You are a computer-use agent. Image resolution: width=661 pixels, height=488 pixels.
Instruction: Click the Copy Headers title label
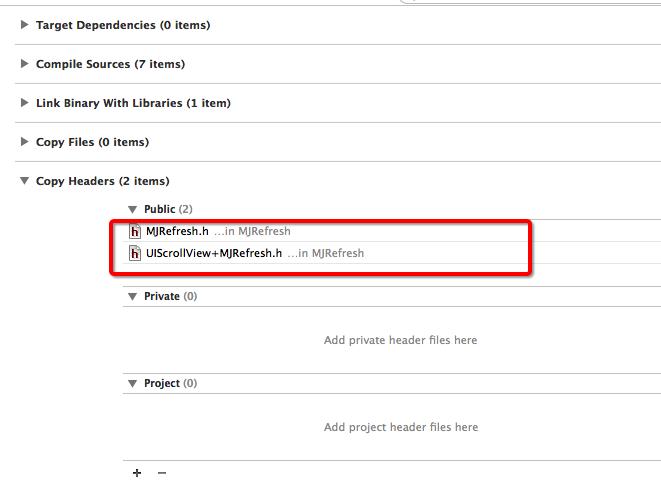click(x=102, y=181)
